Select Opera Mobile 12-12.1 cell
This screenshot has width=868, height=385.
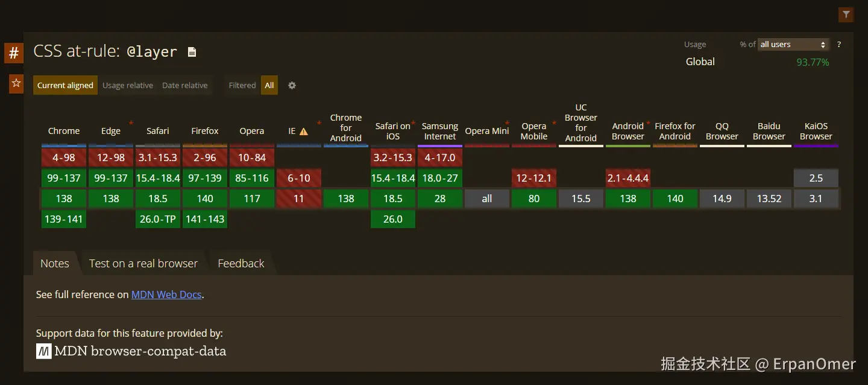click(x=534, y=178)
